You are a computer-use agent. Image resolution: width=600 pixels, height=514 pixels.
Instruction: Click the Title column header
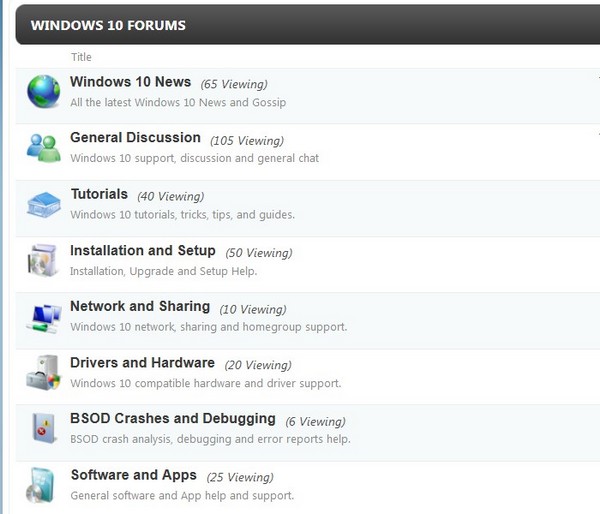81,57
